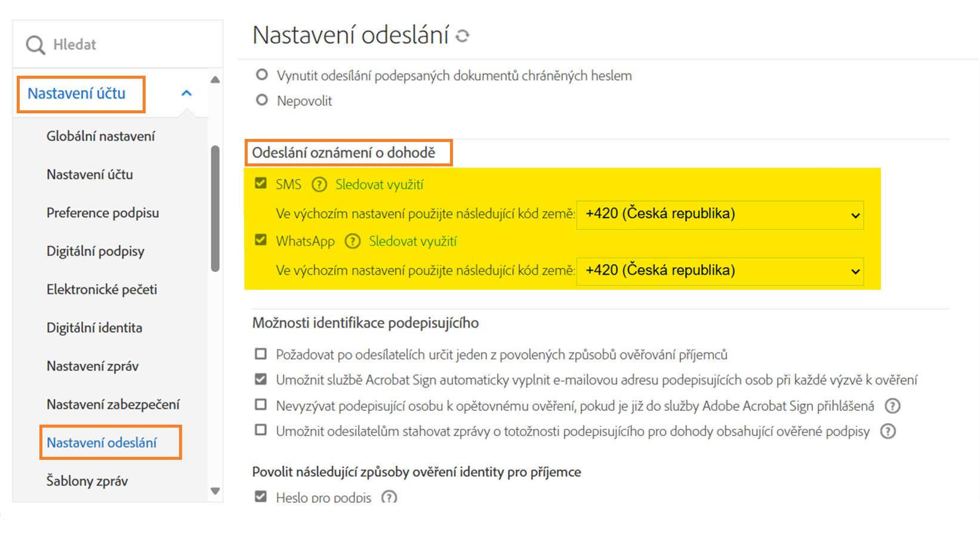Open Digitální podpisy settings
980x560 pixels.
coord(95,251)
